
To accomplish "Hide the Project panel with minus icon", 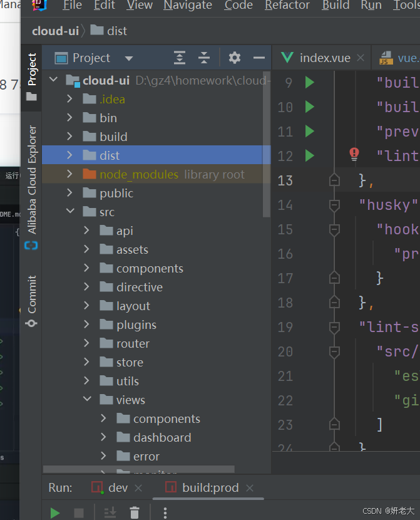I will click(x=259, y=58).
